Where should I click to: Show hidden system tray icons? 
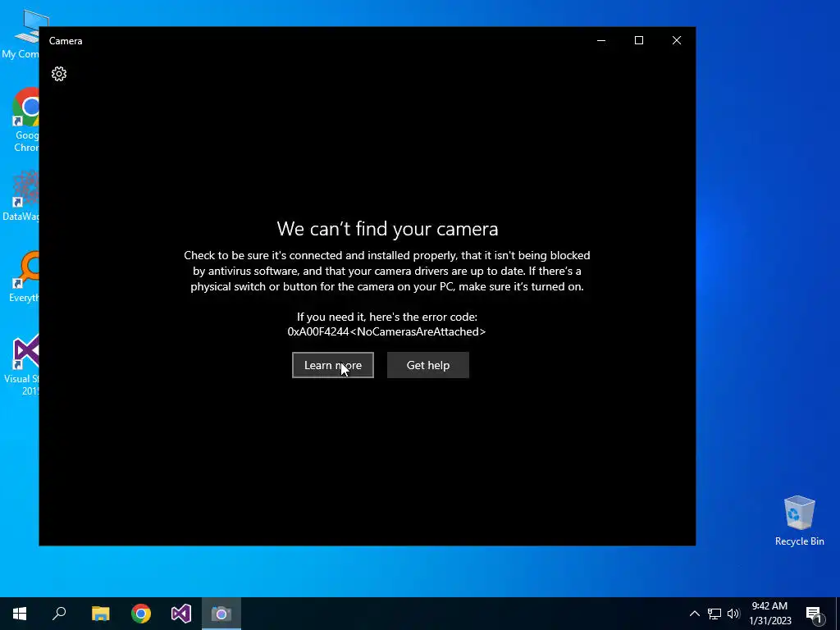(694, 614)
